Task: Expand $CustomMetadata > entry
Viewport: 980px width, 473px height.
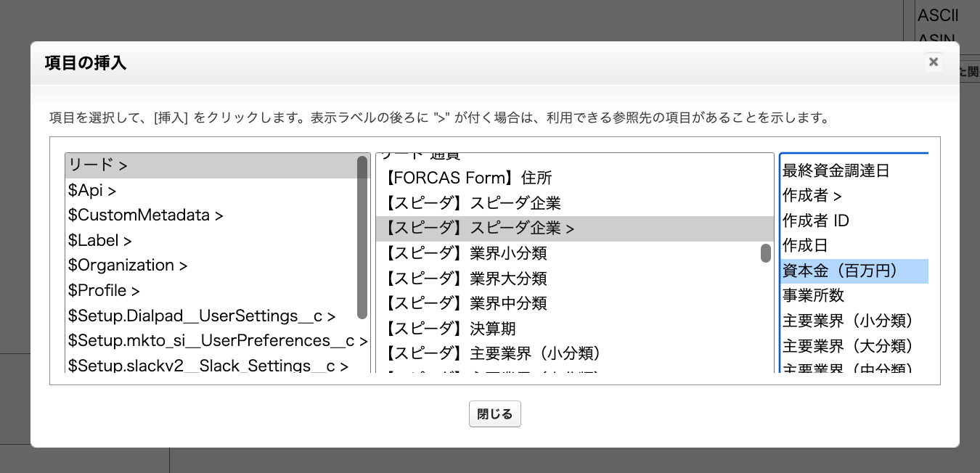Action: 145,215
